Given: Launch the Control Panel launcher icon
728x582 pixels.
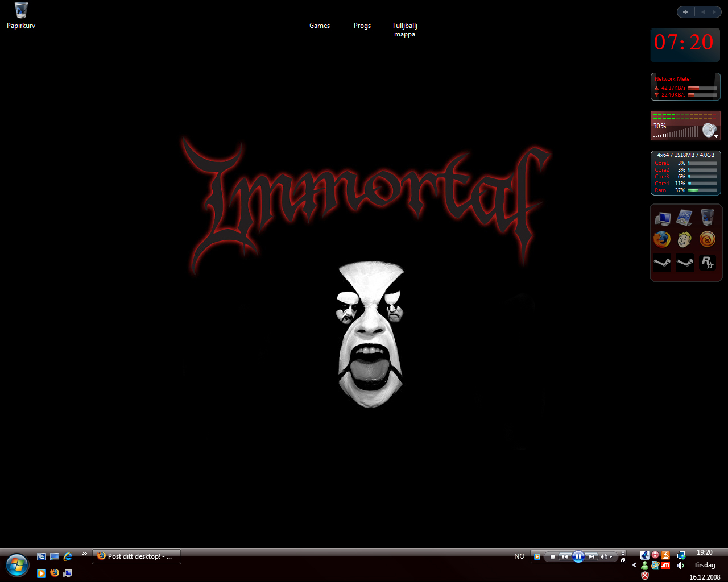Looking at the screenshot, I should point(684,218).
